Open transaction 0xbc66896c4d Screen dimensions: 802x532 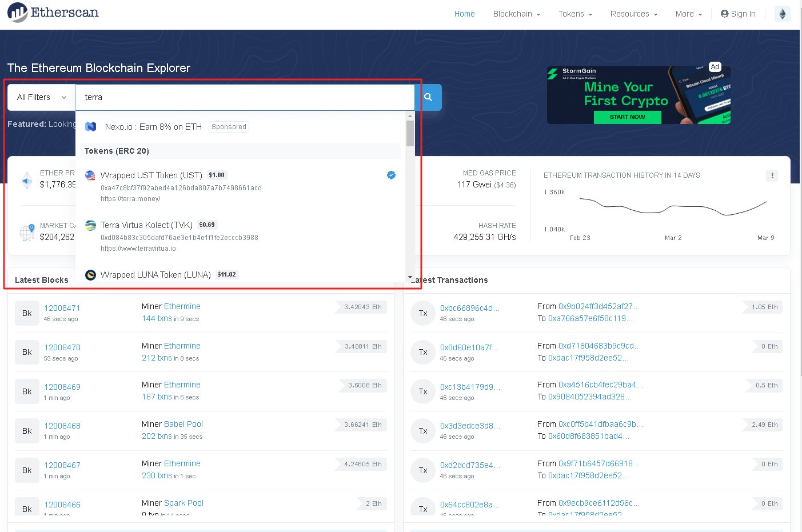[x=470, y=308]
